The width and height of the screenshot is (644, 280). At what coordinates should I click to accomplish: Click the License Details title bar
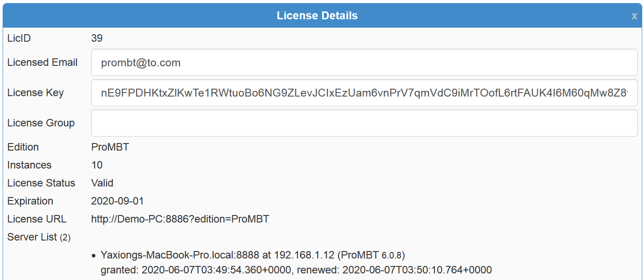click(317, 16)
